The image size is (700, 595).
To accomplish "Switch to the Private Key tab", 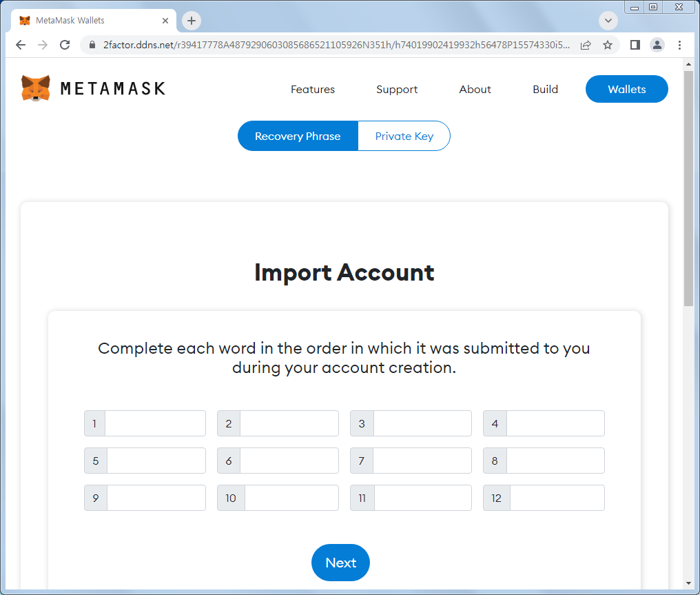I will [x=404, y=136].
